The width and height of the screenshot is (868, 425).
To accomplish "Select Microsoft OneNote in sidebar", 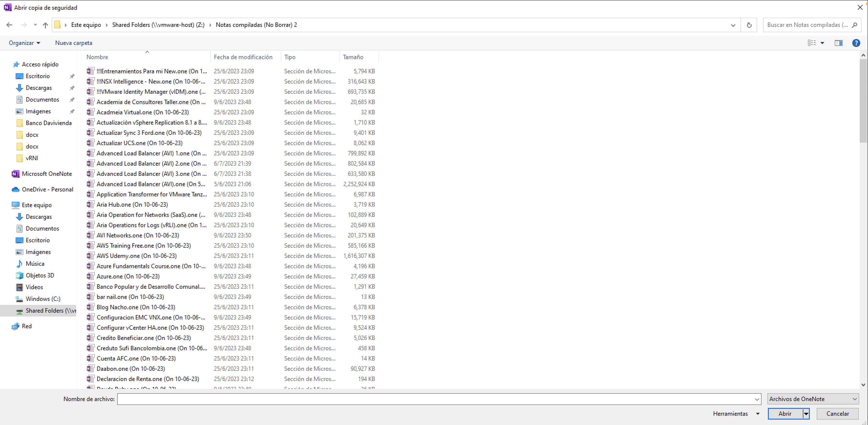I will click(x=46, y=174).
